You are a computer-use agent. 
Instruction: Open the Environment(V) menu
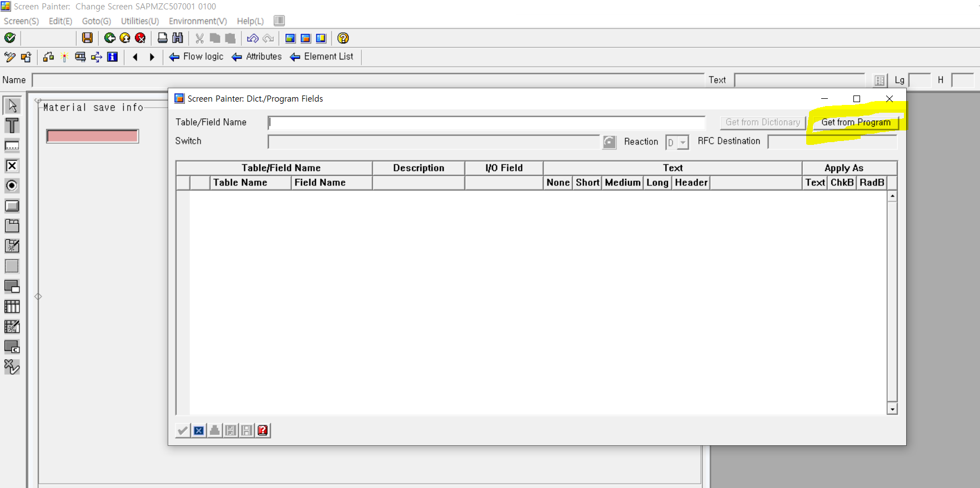click(198, 21)
